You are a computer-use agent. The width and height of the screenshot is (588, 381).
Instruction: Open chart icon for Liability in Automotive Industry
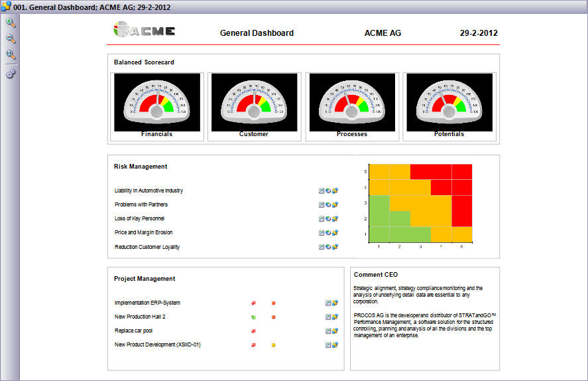point(322,191)
